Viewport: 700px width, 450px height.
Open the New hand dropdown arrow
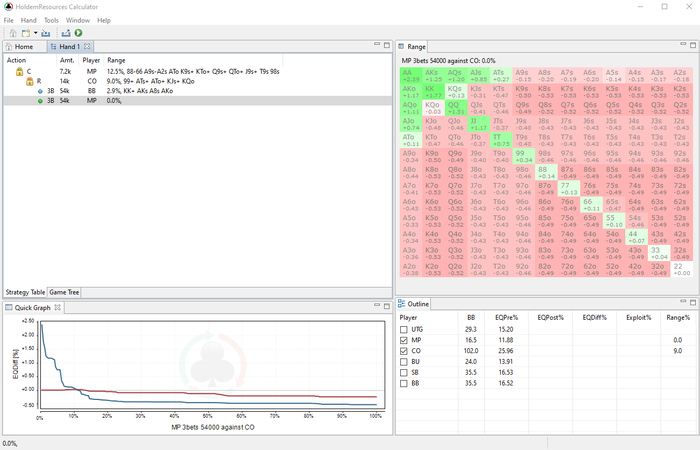[35, 33]
